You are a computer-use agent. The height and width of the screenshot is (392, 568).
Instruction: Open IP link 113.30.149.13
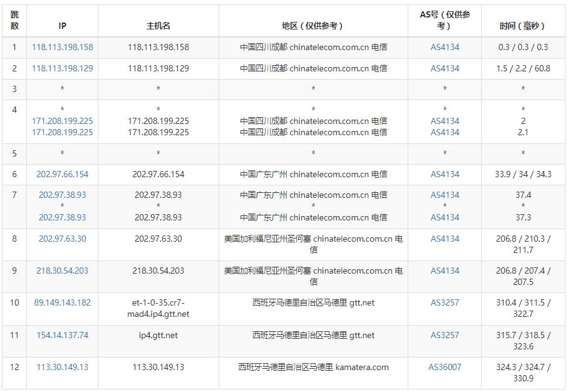[62, 367]
